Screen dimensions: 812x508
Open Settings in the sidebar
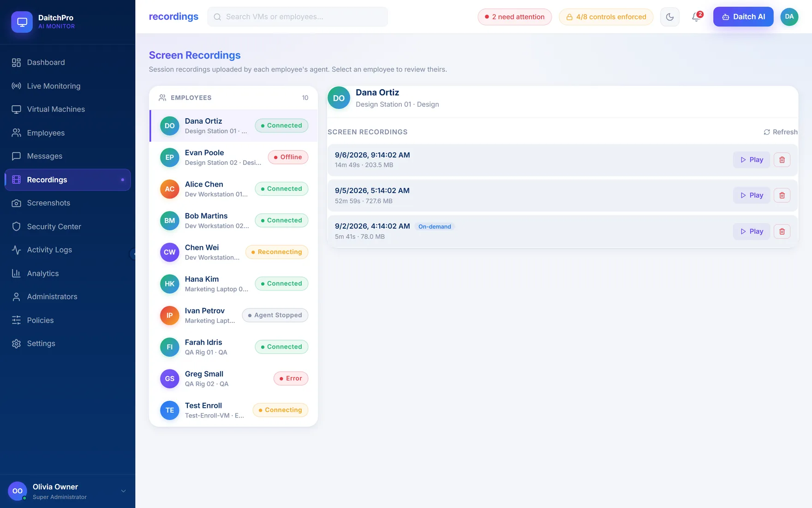click(x=67, y=344)
